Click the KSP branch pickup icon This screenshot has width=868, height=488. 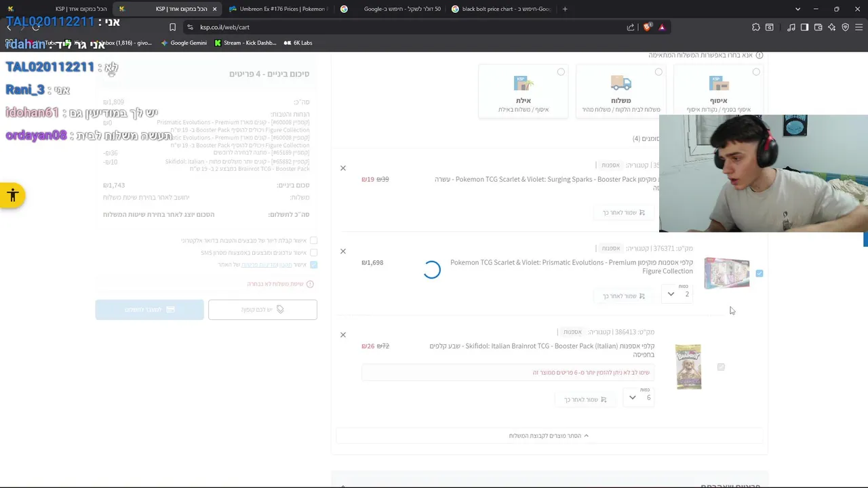[x=719, y=83]
